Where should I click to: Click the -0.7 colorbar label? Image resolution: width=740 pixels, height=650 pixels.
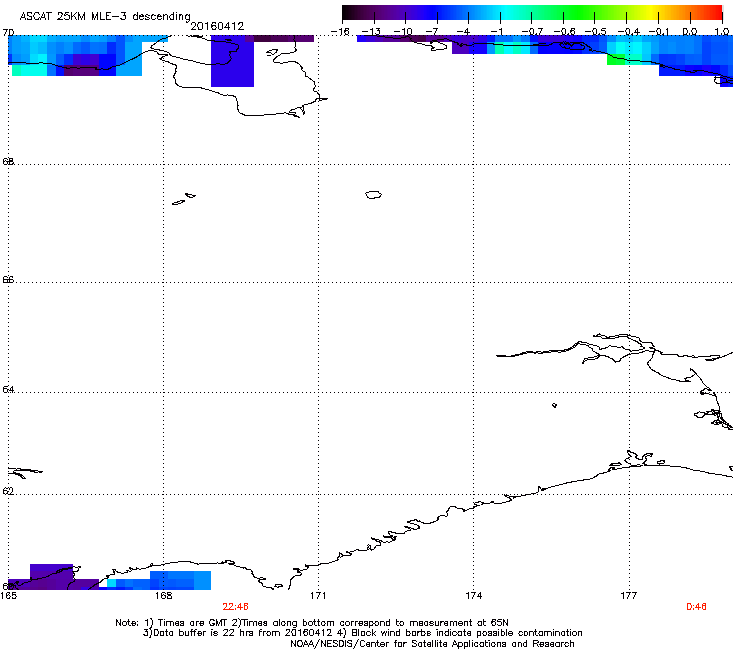[532, 32]
